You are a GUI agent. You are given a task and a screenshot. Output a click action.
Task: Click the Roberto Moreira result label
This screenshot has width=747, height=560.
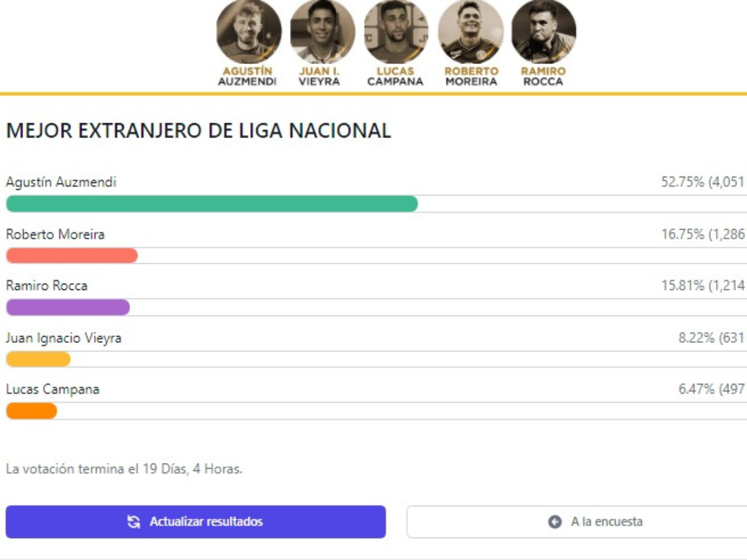click(x=55, y=235)
